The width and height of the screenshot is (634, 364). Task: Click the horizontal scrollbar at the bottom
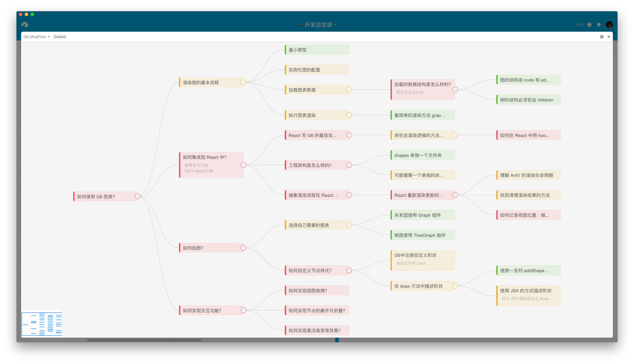(144, 340)
